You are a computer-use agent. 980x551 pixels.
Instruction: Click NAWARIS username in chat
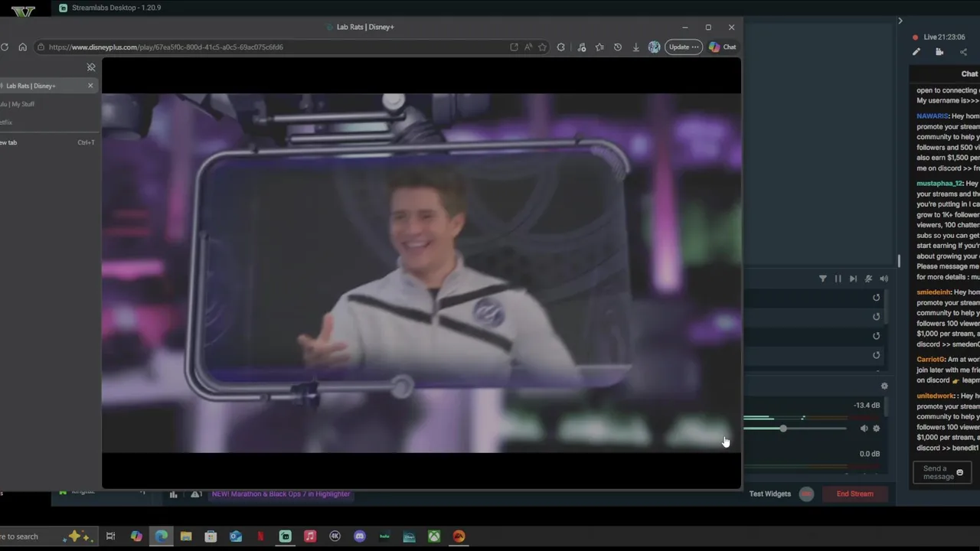(x=933, y=116)
